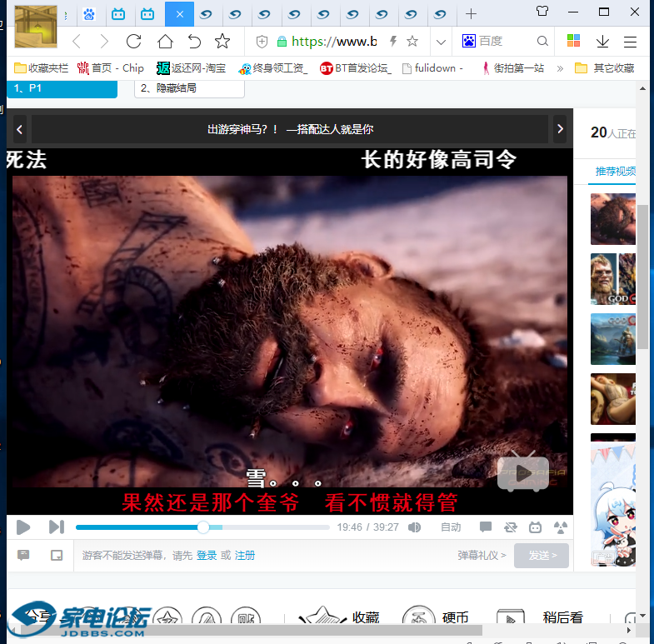Open fulidown bookmark

tap(432, 68)
